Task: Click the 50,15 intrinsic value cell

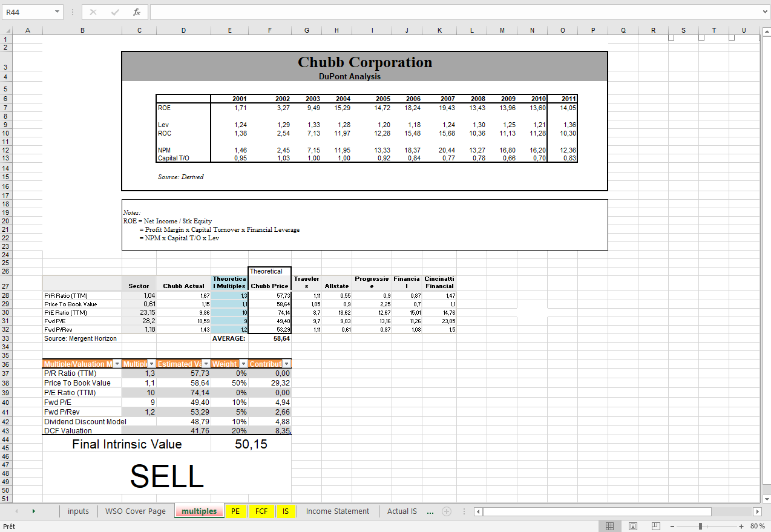Action: 251,444
